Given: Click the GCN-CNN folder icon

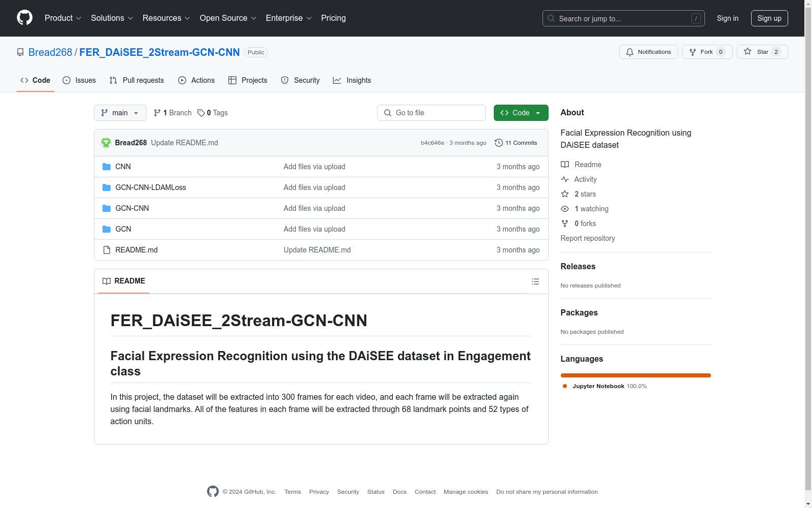Looking at the screenshot, I should coord(107,208).
